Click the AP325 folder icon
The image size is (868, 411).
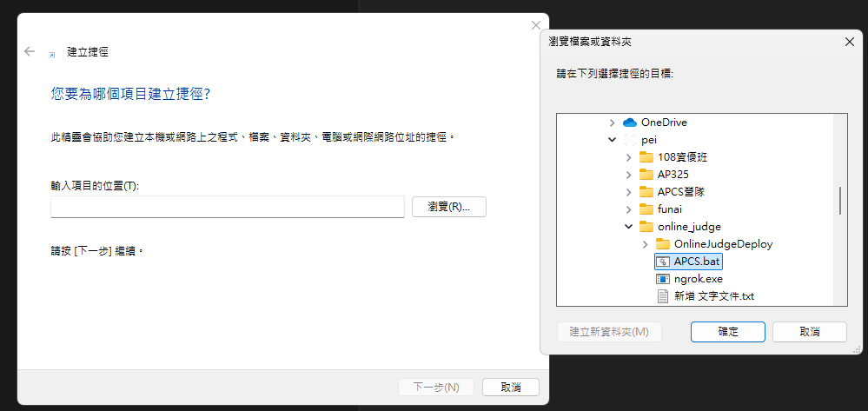(x=646, y=175)
